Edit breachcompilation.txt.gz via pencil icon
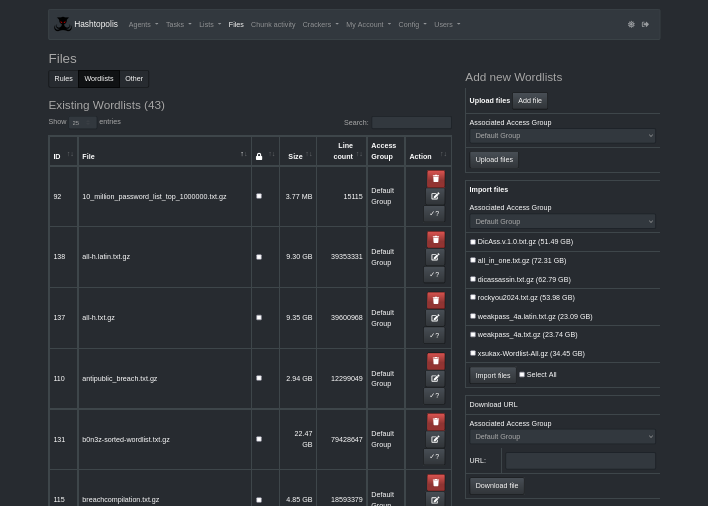Viewport: 708px width, 506px height. 435,500
